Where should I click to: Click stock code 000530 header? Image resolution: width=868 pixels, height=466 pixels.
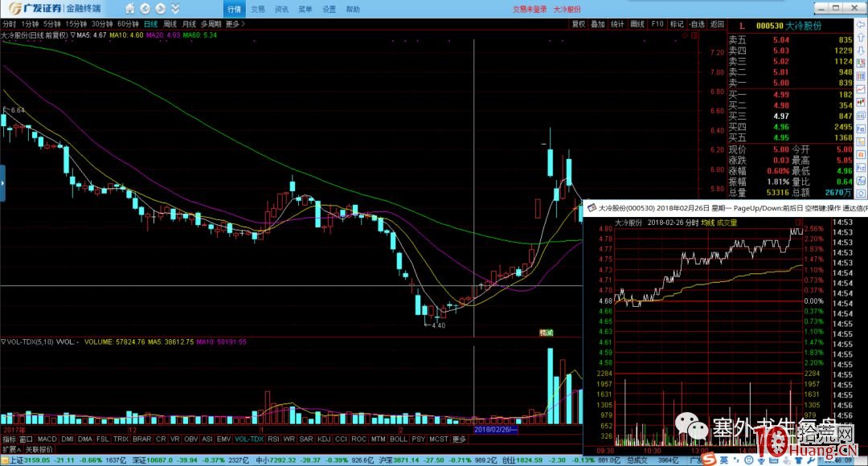tap(769, 26)
